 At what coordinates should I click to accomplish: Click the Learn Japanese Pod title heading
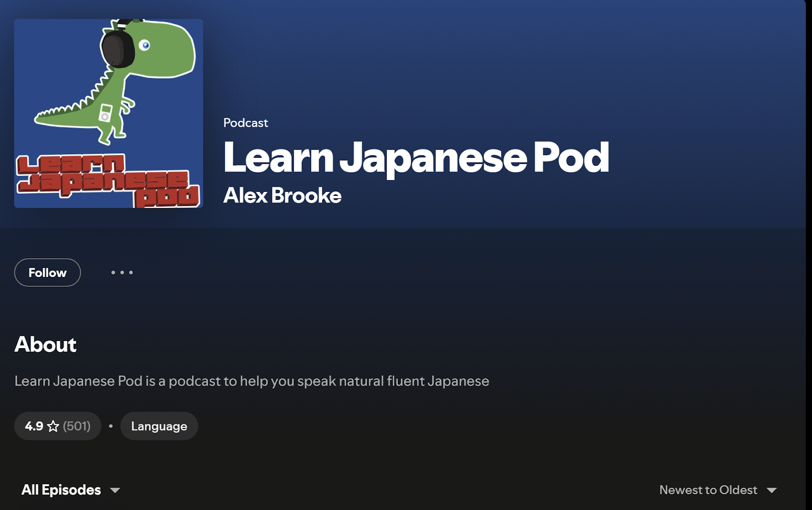click(416, 157)
